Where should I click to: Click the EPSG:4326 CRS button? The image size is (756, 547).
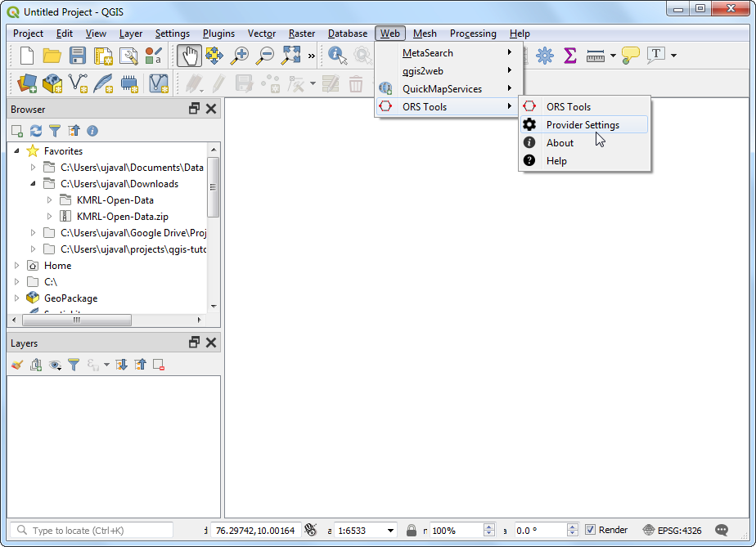point(672,530)
